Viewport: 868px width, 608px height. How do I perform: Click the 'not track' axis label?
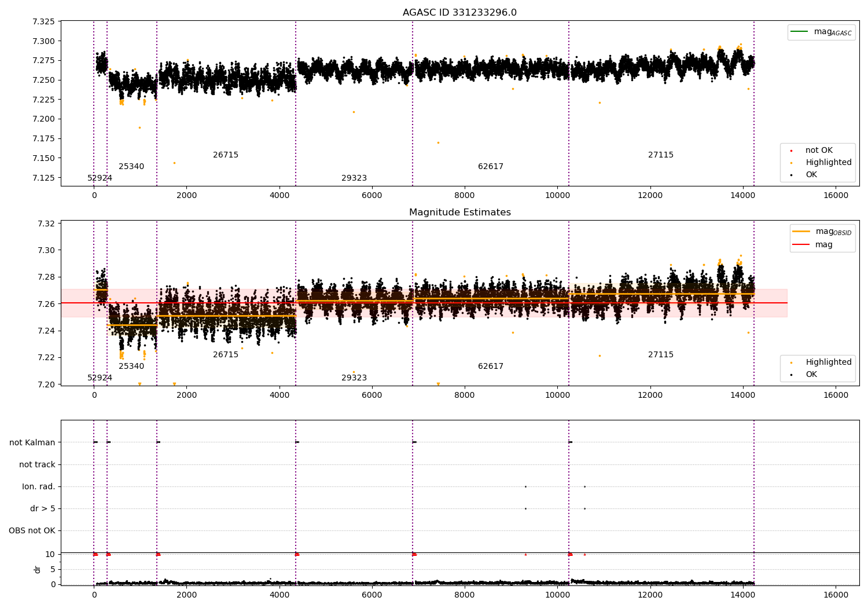[37, 465]
